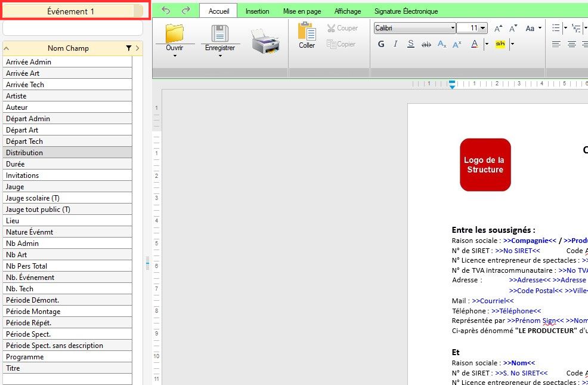This screenshot has width=588, height=385.
Task: Open the font size dropdown
Action: [x=482, y=28]
